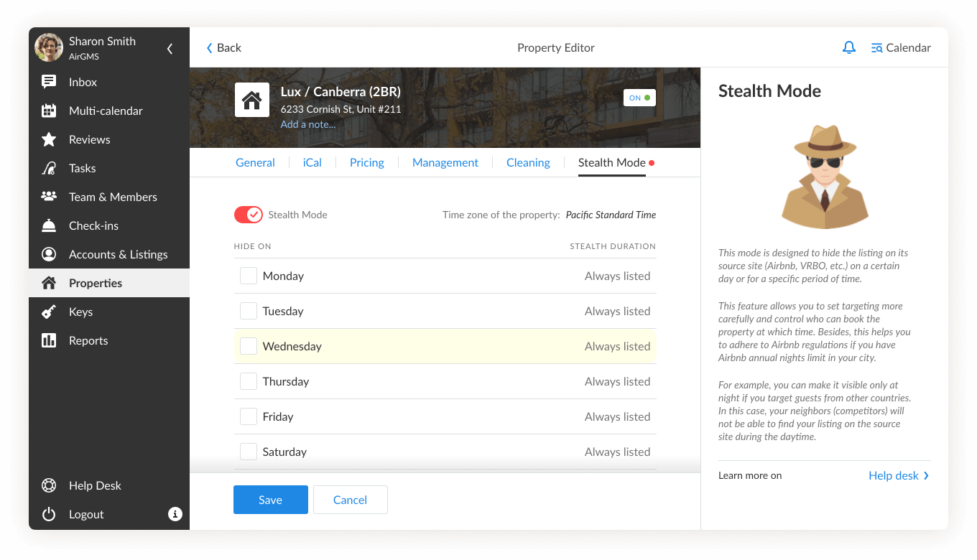Toggle the property ON switch
This screenshot has width=977, height=560.
coord(639,98)
